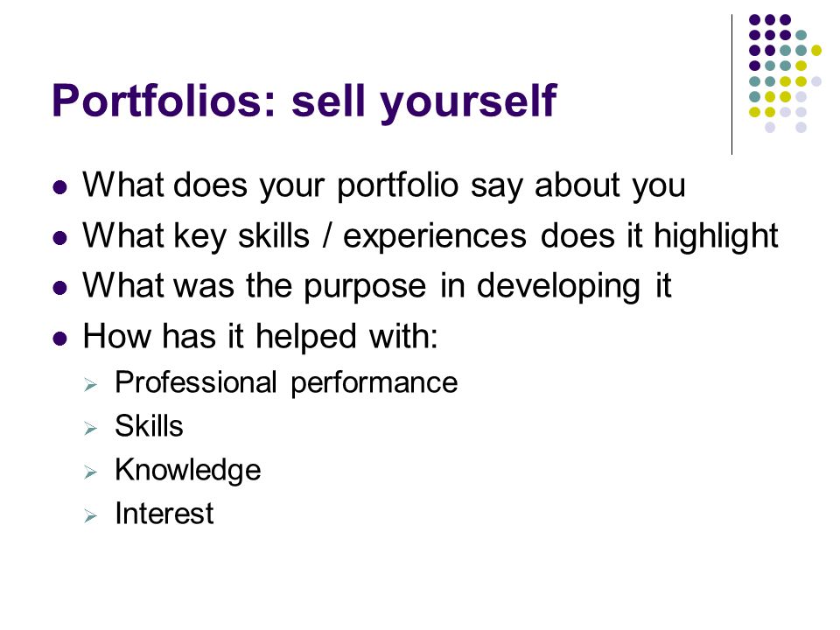
Task: Click the word 'yourself' in the title
Action: (469, 102)
